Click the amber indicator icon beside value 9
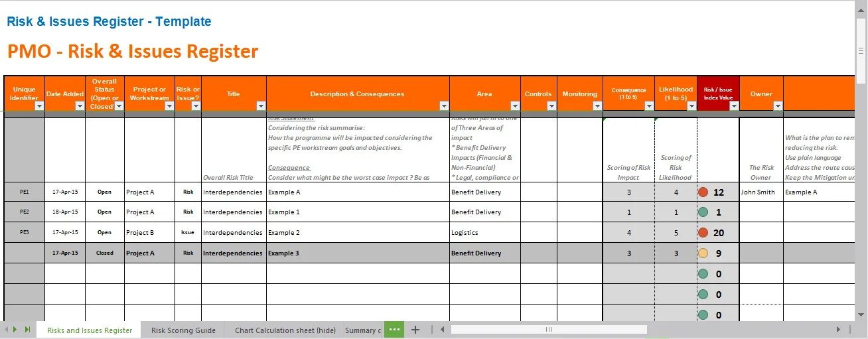The image size is (868, 339). 703,253
